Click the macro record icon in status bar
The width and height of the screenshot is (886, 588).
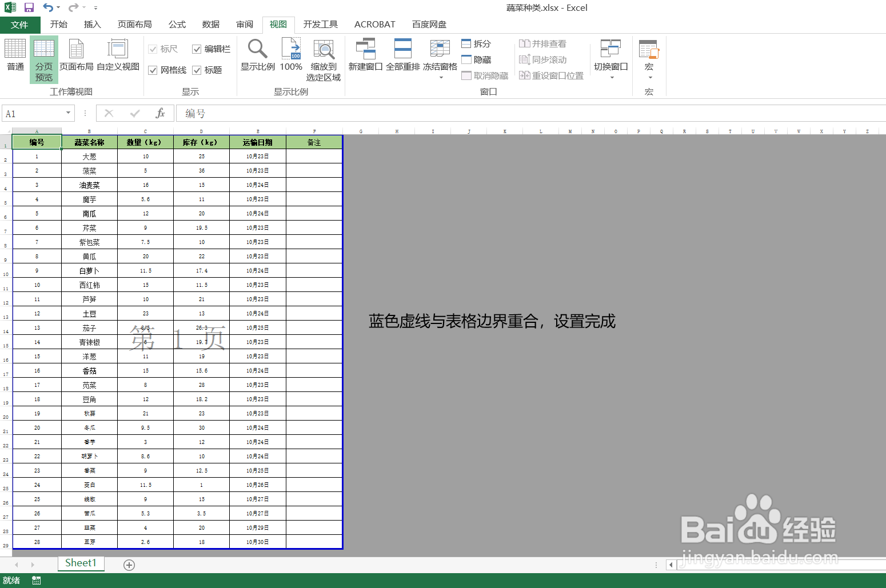click(x=37, y=581)
